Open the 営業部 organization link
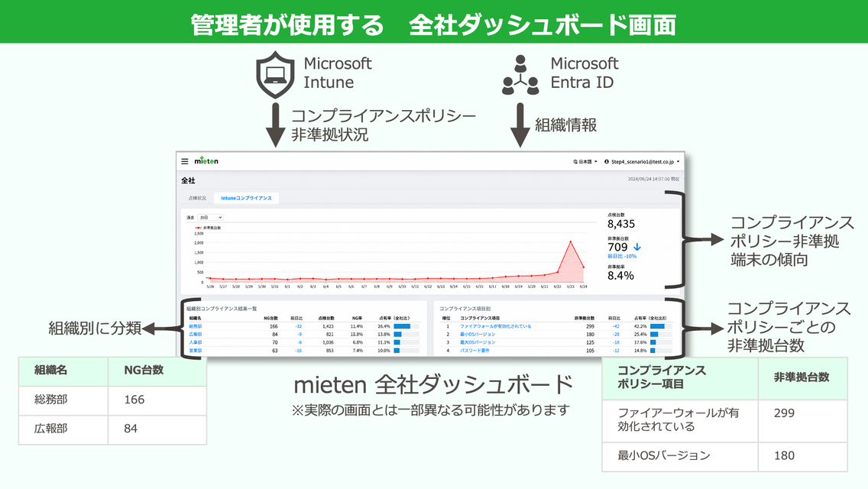Screen dimensions: 868x489 tap(196, 351)
